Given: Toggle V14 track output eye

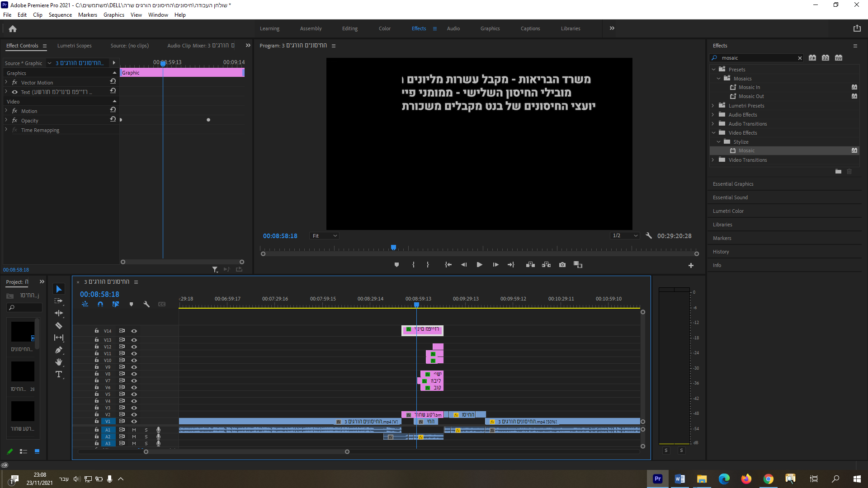Looking at the screenshot, I should pyautogui.click(x=134, y=331).
